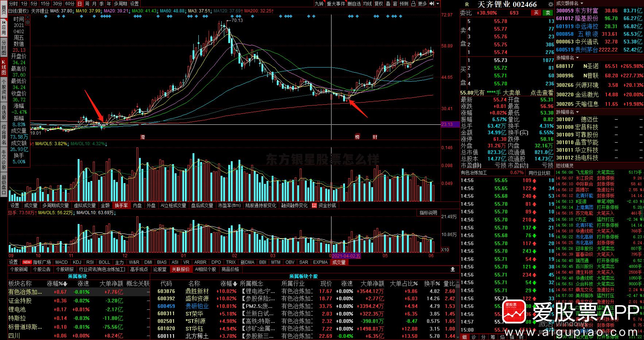Switch to the 分时 period tab
The height and width of the screenshot is (340, 644).
click(x=13, y=4)
